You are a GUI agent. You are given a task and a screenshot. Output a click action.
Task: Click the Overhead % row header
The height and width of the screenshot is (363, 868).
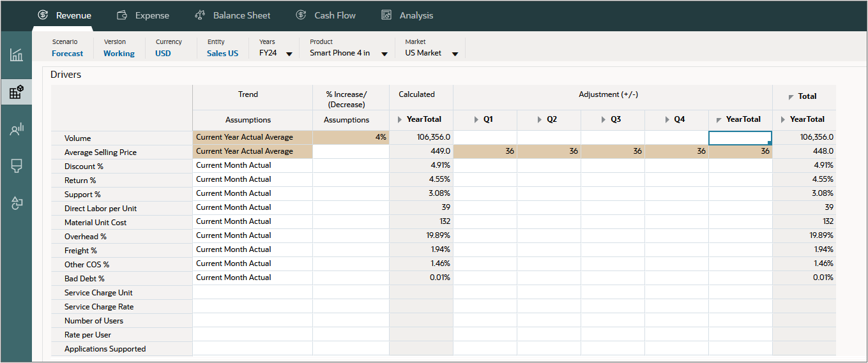[122, 237]
